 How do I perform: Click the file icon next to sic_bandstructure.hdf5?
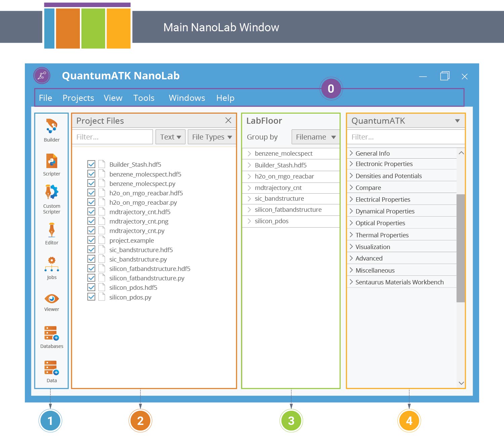coord(102,249)
